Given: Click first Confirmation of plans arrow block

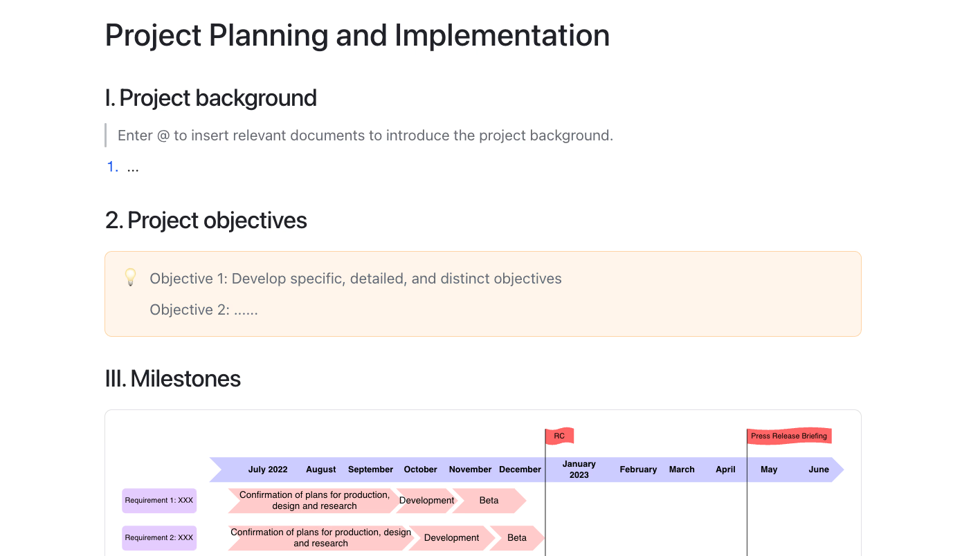Looking at the screenshot, I should coord(314,501).
